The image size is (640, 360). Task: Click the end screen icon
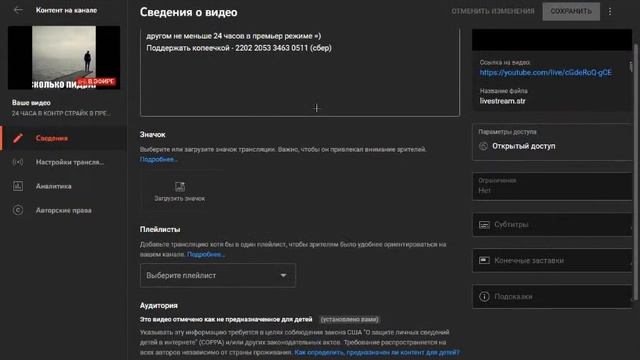(484, 260)
